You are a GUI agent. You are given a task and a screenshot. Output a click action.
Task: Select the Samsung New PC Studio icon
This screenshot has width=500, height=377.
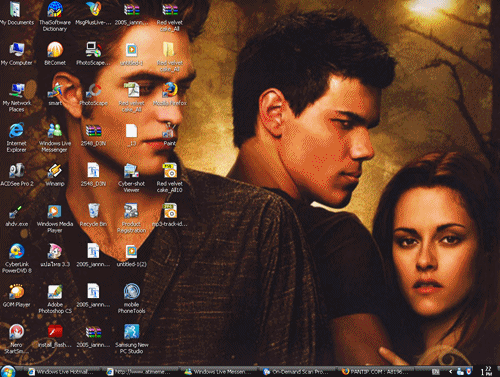click(132, 339)
